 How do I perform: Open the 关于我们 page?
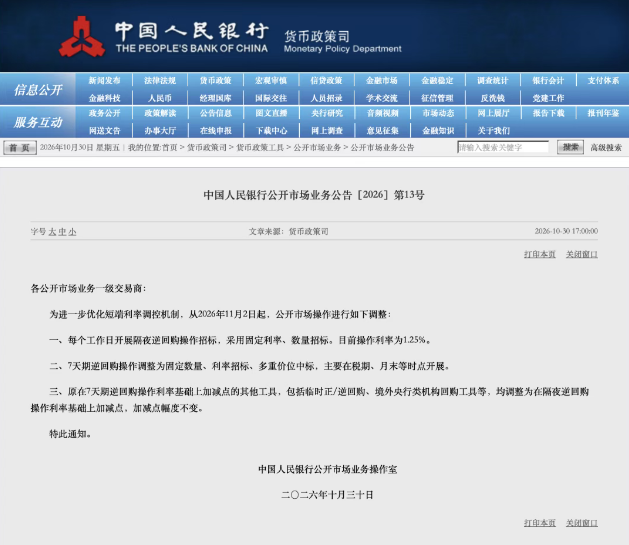(493, 131)
